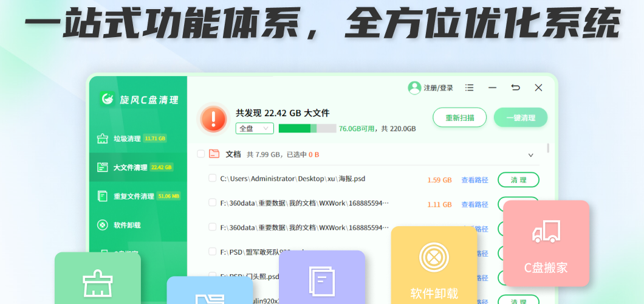
Task: Open the 全盘 drive dropdown
Action: point(255,128)
